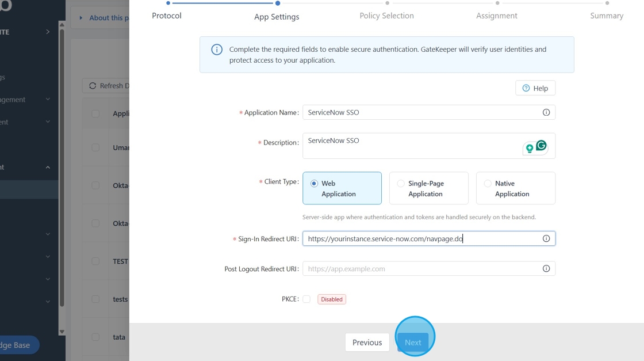Click info icon in Application Name field

coord(546,112)
